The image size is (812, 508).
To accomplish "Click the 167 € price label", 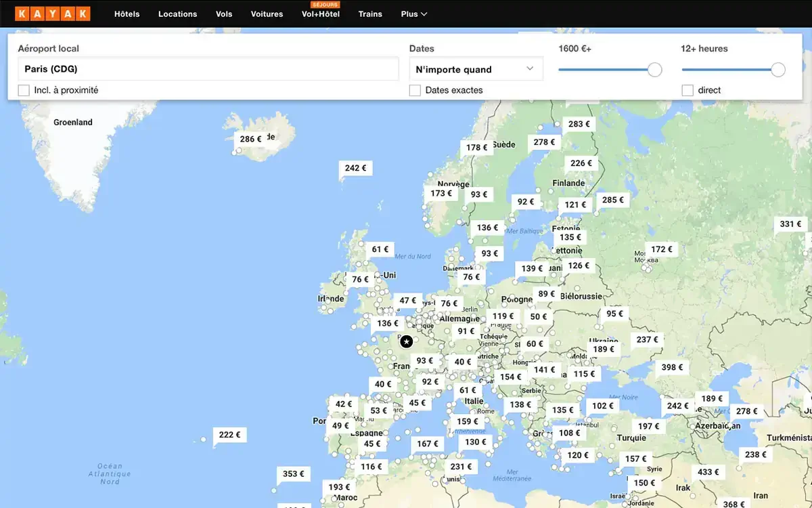I will pyautogui.click(x=428, y=444).
